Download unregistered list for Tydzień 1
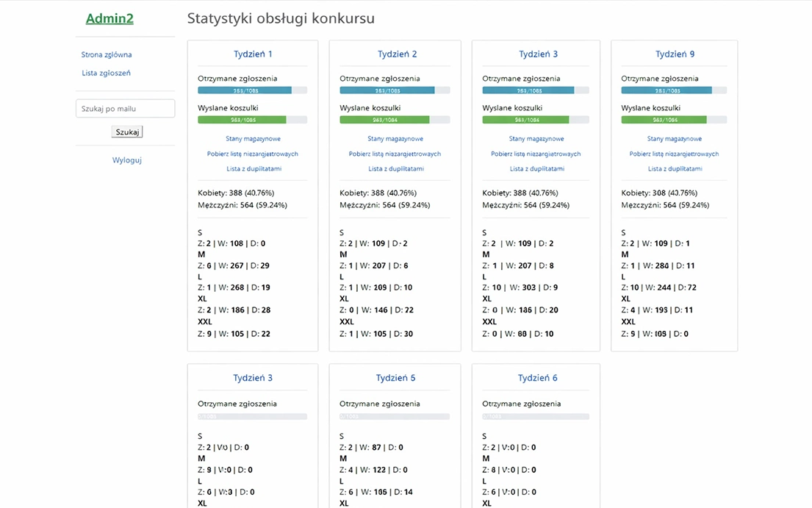 click(253, 154)
